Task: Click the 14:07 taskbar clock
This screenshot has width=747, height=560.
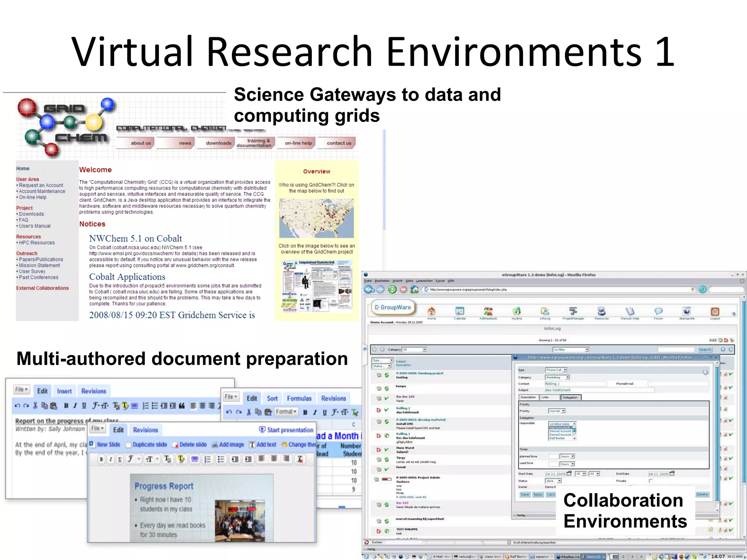Action: pos(718,556)
